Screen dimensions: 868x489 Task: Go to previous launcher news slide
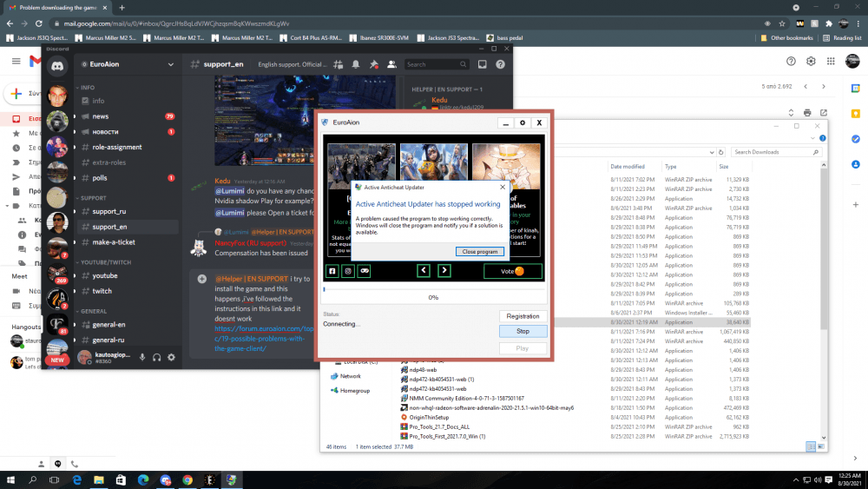coord(424,271)
